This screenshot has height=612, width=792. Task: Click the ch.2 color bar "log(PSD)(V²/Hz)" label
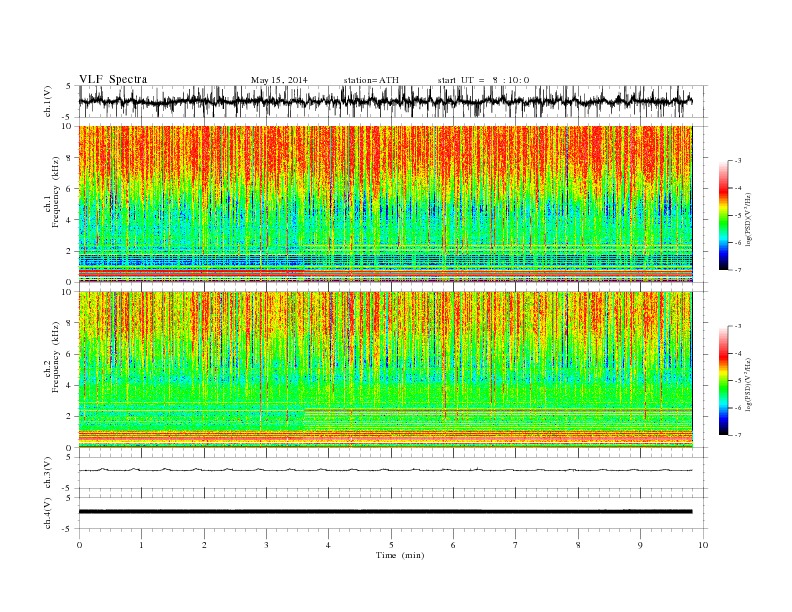pyautogui.click(x=749, y=385)
